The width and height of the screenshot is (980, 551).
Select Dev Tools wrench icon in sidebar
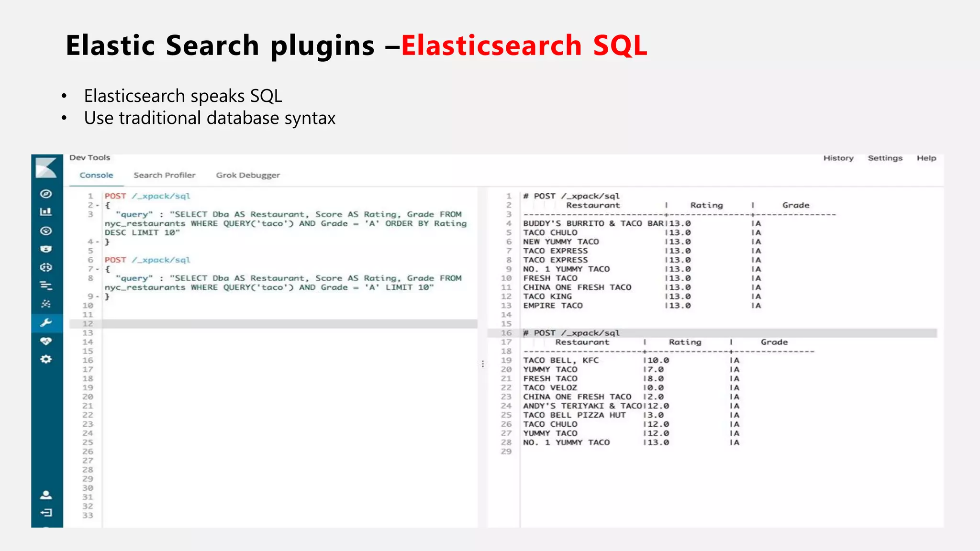click(x=46, y=323)
